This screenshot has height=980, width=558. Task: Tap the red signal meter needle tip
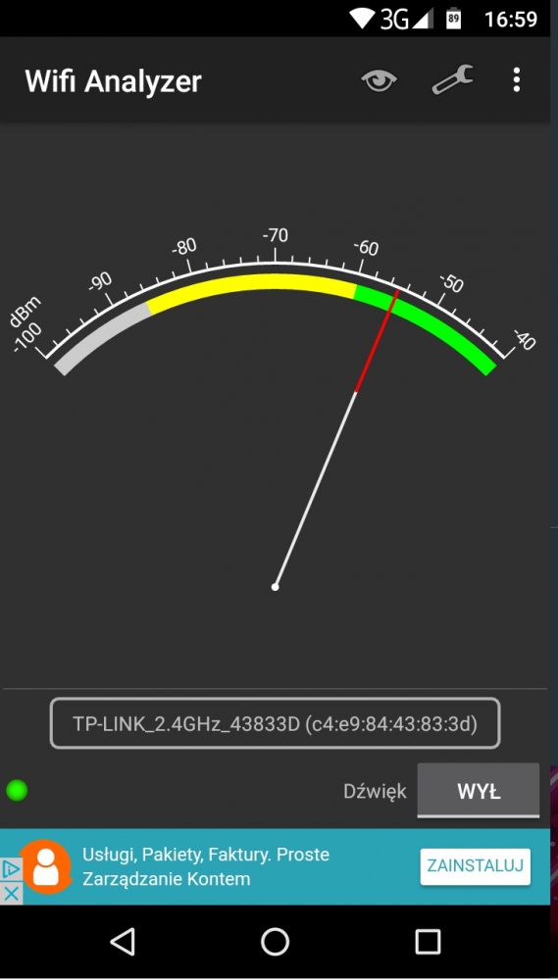(395, 293)
